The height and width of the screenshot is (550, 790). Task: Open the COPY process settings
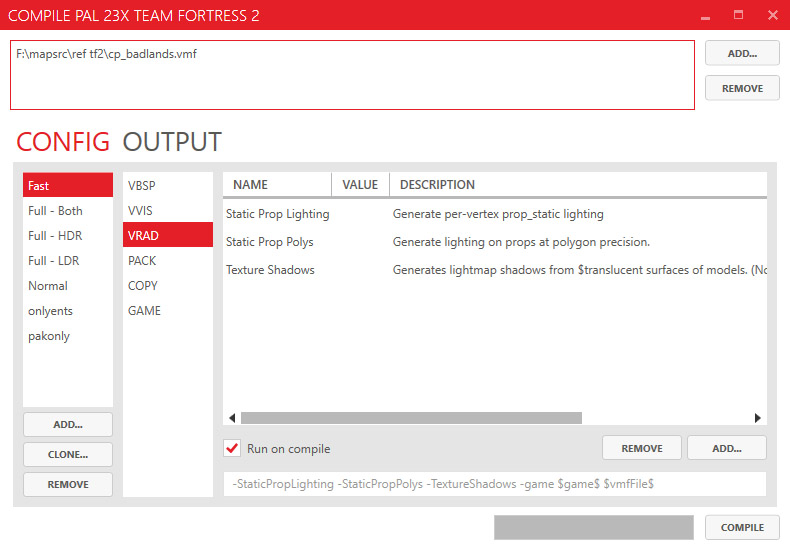coord(168,286)
